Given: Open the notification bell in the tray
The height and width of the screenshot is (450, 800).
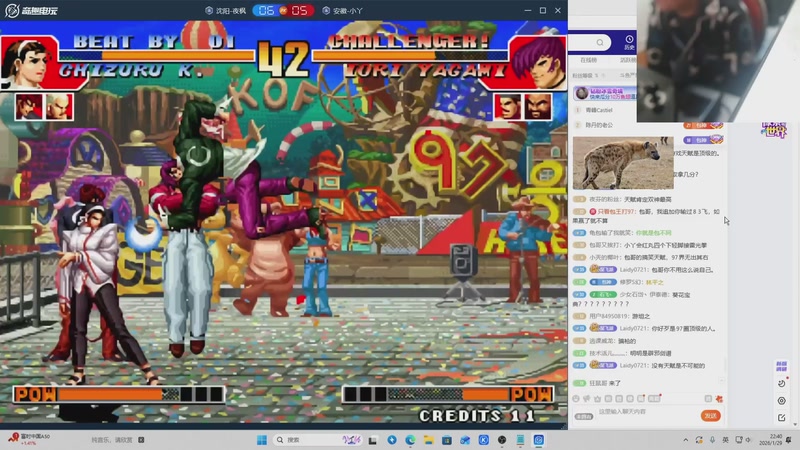Looking at the screenshot, I should pyautogui.click(x=789, y=440).
